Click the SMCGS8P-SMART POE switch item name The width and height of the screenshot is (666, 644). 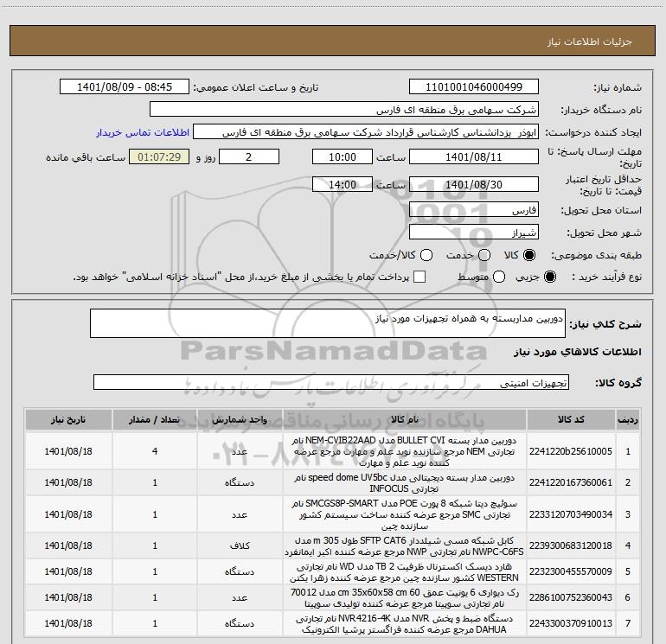pos(405,514)
